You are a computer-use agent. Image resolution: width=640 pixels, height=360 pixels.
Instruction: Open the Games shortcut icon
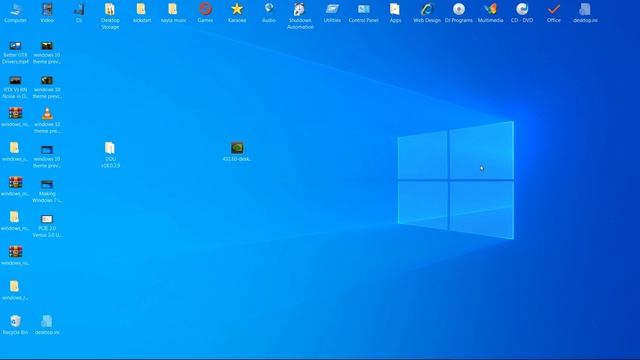click(x=205, y=12)
